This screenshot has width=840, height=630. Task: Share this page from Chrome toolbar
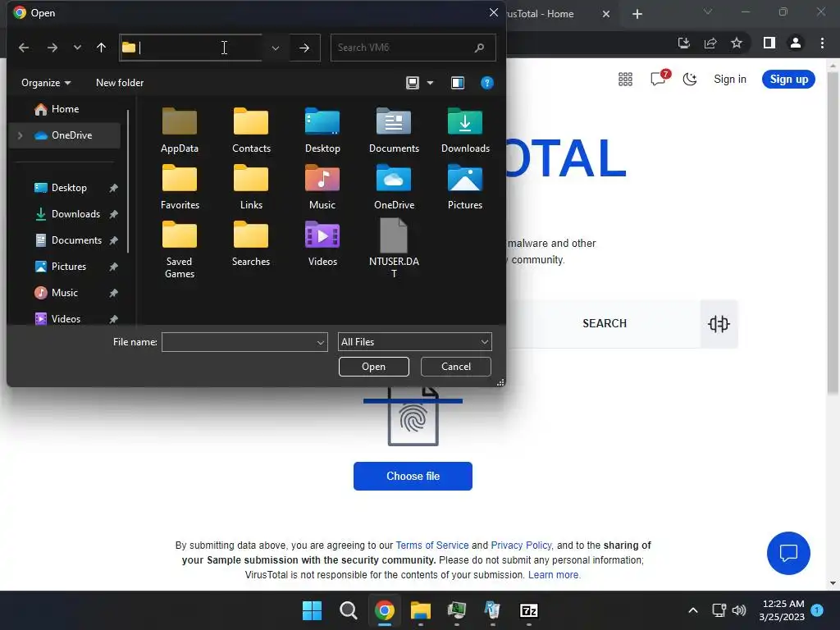[x=710, y=43]
